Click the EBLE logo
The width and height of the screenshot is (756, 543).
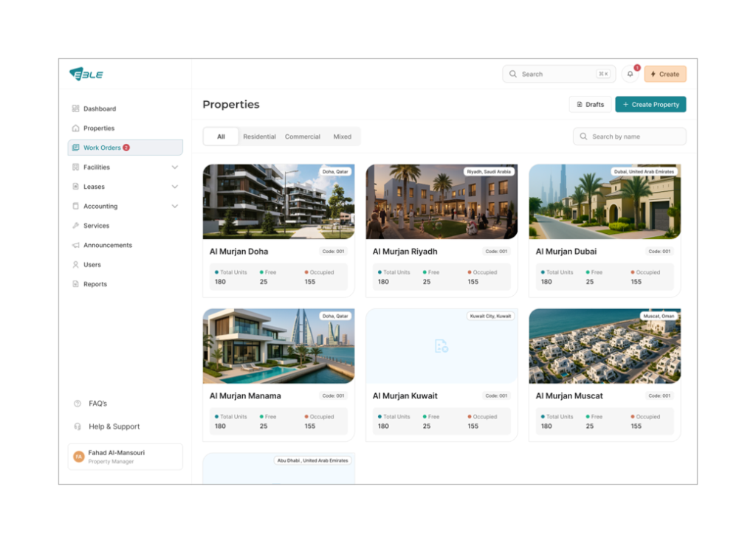coord(86,74)
